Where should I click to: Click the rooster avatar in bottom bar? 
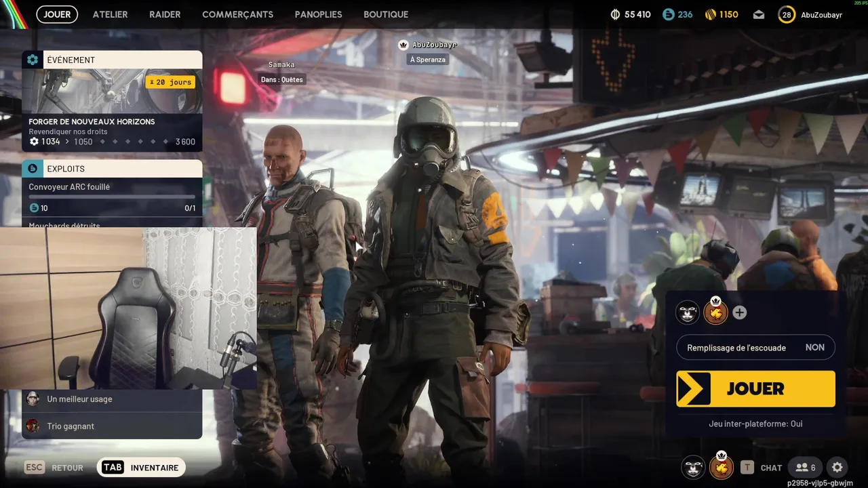point(721,466)
